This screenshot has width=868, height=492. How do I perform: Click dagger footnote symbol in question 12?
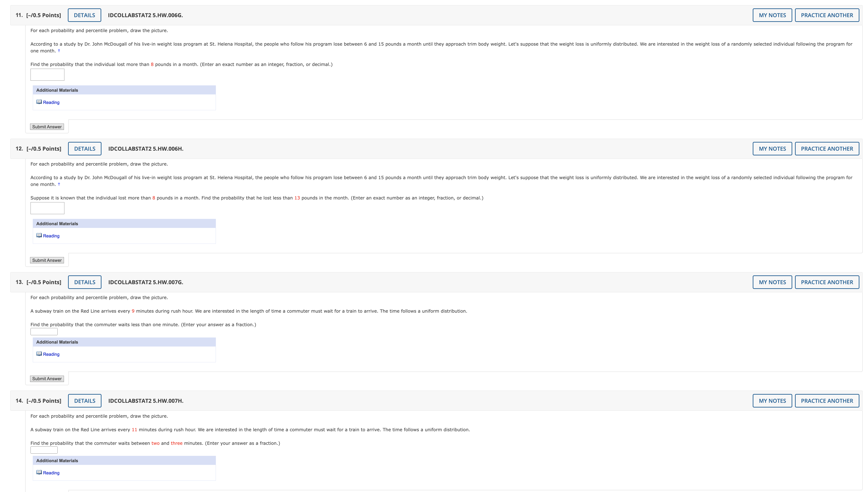click(x=59, y=184)
